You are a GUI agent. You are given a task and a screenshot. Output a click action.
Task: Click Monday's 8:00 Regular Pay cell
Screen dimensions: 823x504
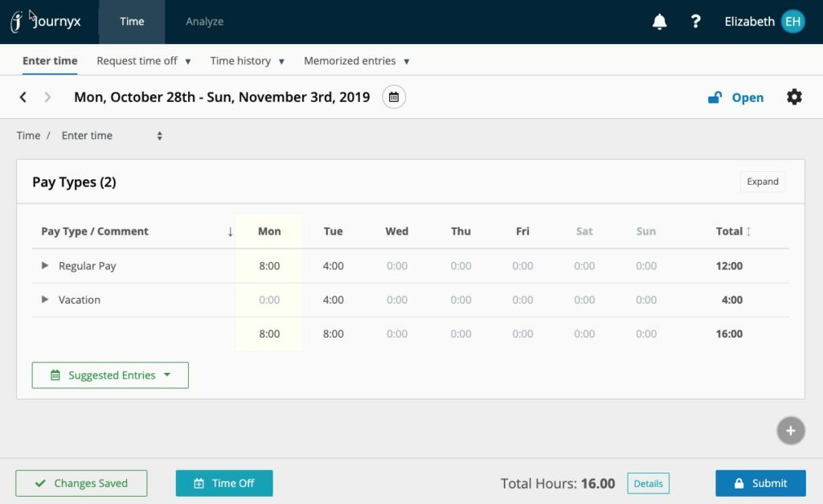[x=269, y=265]
